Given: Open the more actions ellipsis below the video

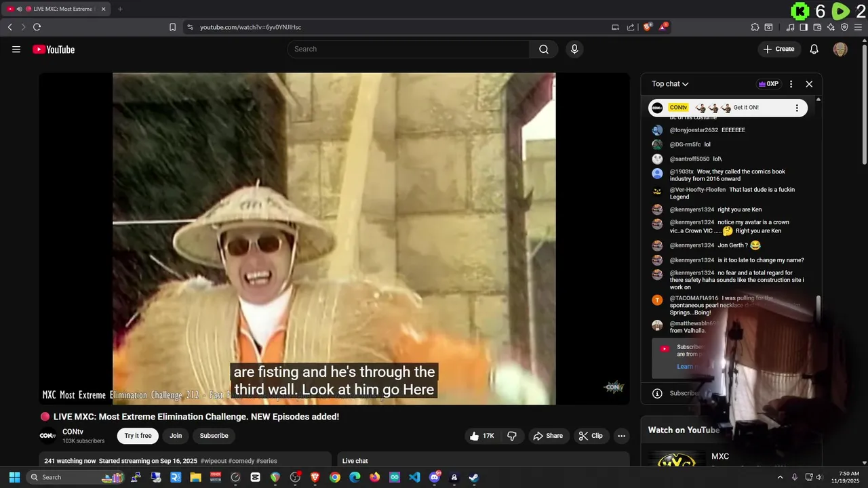Looking at the screenshot, I should tap(621, 436).
